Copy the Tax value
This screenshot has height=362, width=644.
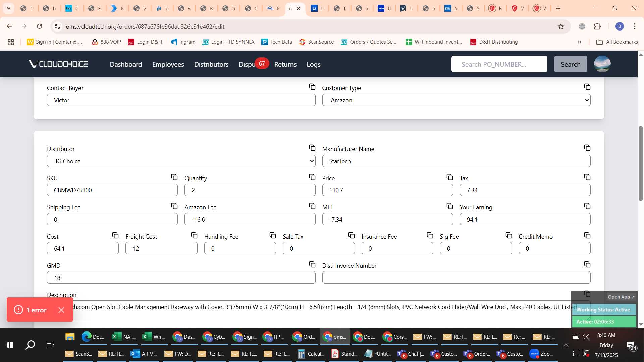pyautogui.click(x=587, y=177)
